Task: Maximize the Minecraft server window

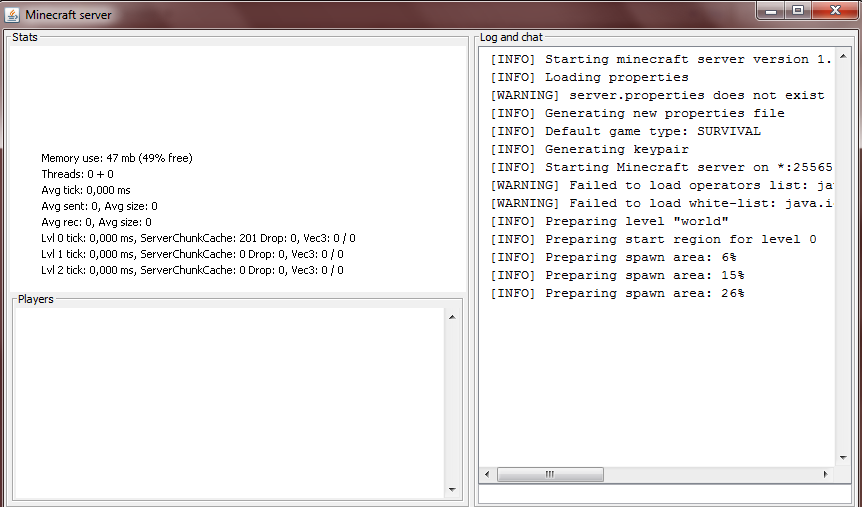Action: point(798,10)
